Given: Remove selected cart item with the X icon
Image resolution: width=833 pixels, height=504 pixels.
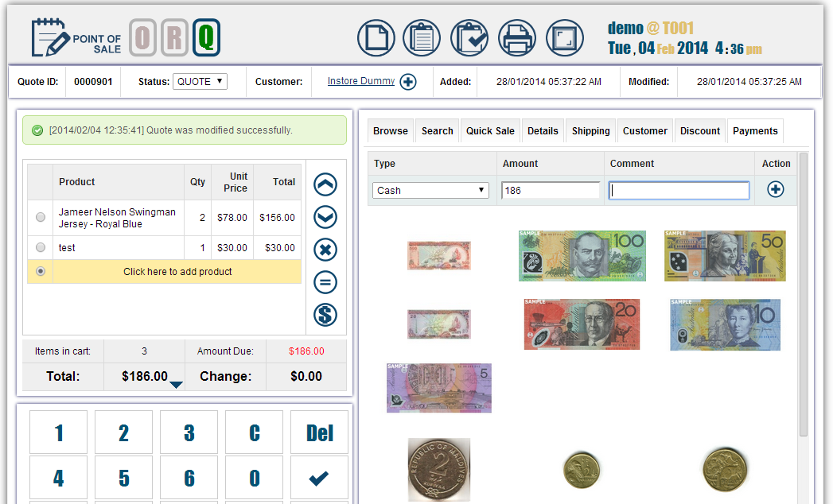Looking at the screenshot, I should pos(325,250).
